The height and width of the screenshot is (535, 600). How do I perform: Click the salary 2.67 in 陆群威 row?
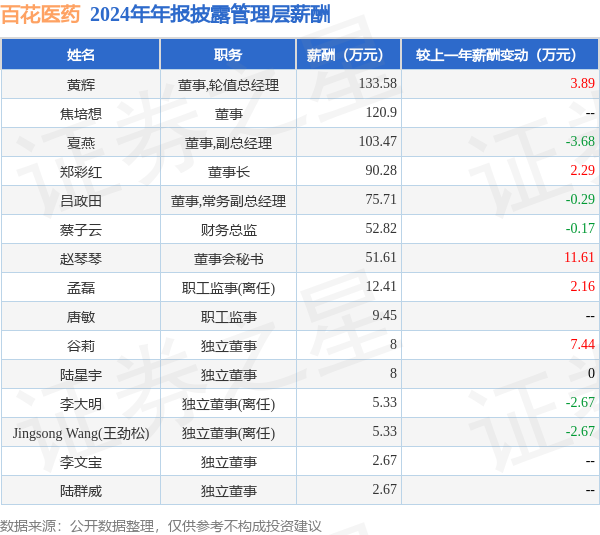(384, 490)
